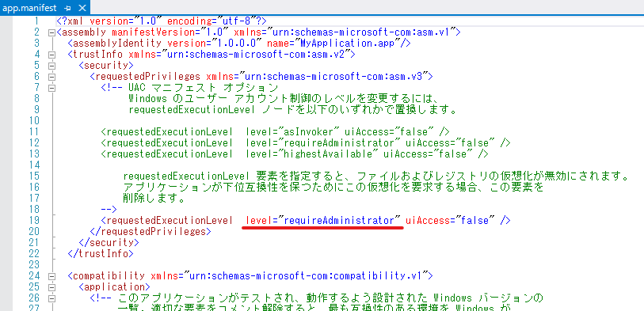This screenshot has width=644, height=311.
Task: Close the app.manifest tab
Action: click(x=82, y=8)
